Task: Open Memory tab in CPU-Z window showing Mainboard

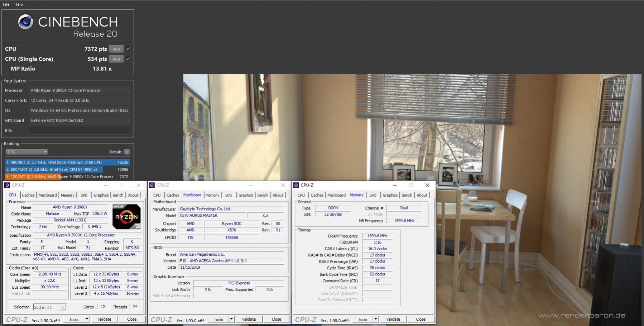Action: tap(212, 195)
